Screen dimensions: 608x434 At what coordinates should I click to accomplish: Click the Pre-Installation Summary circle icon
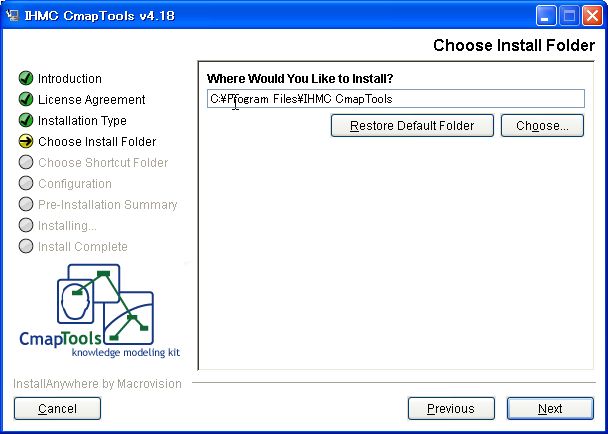(26, 204)
